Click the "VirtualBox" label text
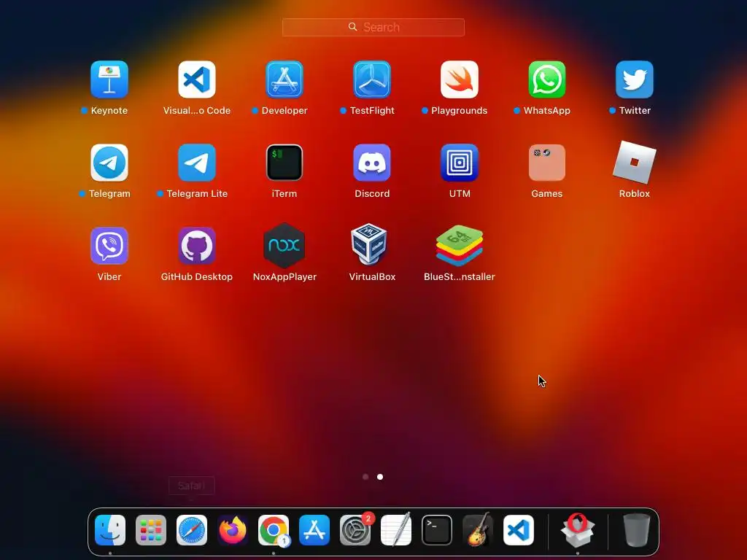The height and width of the screenshot is (560, 747). (372, 276)
